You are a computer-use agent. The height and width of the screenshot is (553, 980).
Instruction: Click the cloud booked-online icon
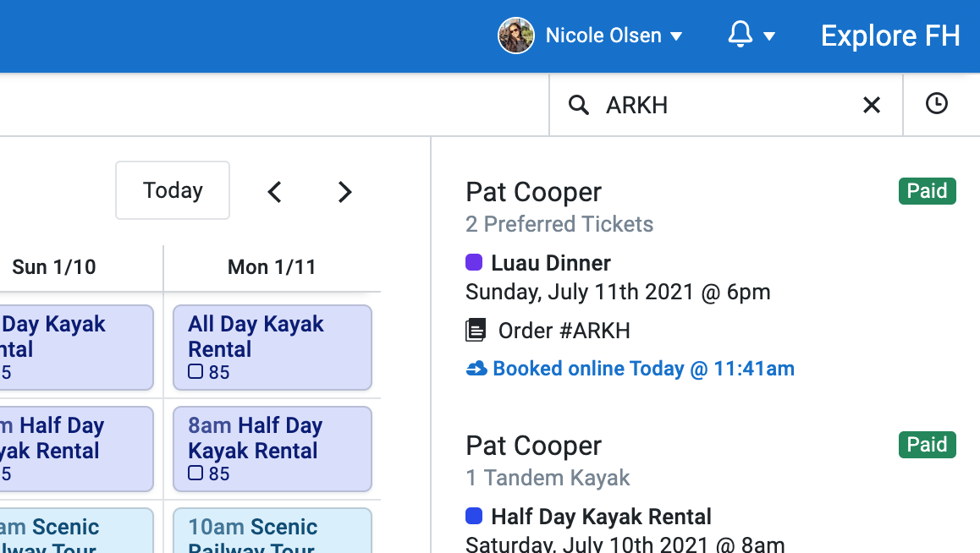click(x=476, y=369)
